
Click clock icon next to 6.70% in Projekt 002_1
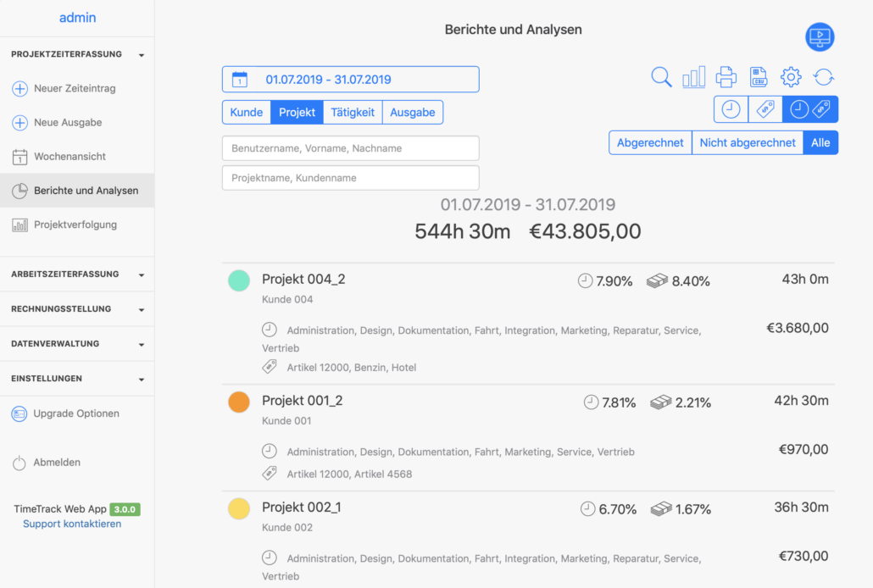pyautogui.click(x=588, y=508)
